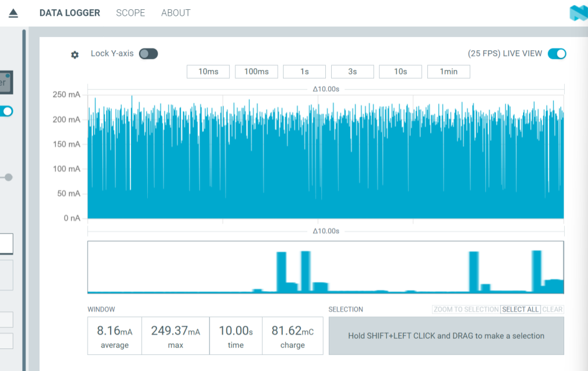Set time window to 100ms

(x=256, y=71)
